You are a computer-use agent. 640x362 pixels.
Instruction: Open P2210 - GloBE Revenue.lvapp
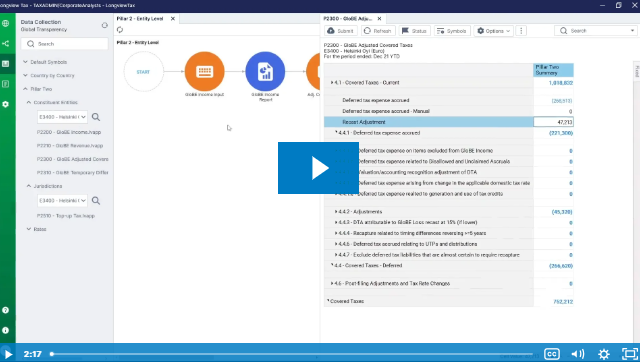(x=70, y=146)
